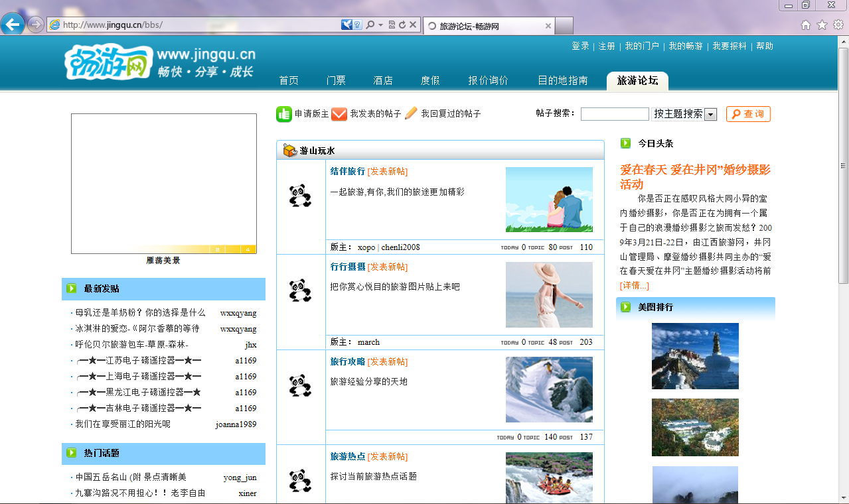
Task: Click the 帖子搜索 text input field
Action: click(x=615, y=114)
